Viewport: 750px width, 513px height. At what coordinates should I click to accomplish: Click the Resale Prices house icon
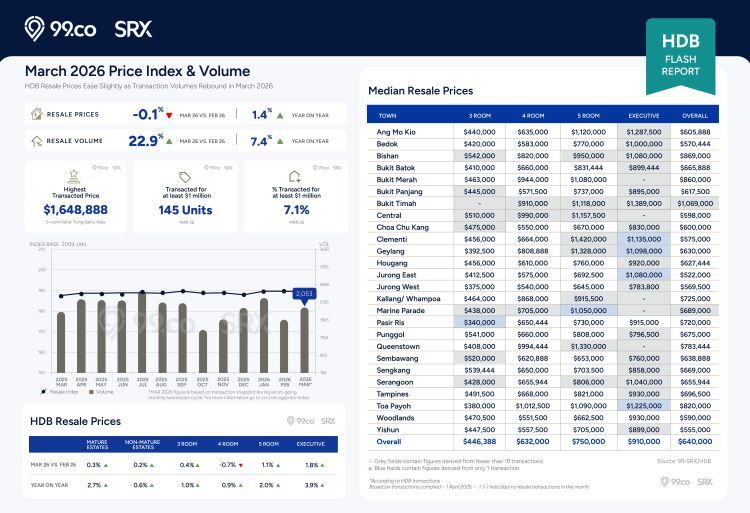(36, 114)
